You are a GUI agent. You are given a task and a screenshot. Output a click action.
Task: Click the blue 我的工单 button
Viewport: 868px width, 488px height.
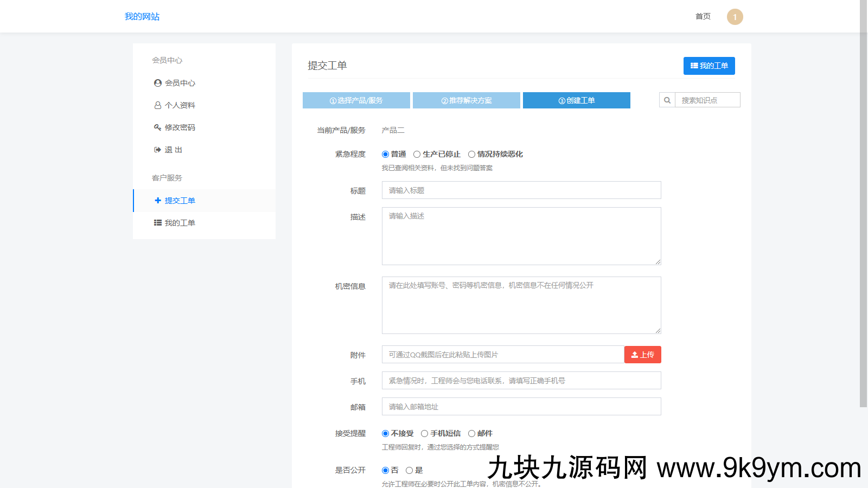click(709, 66)
